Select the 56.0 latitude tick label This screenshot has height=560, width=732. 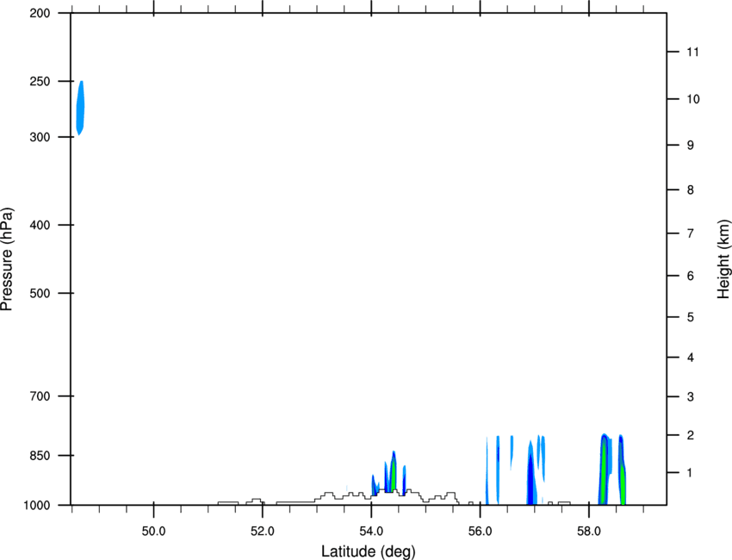(x=481, y=532)
